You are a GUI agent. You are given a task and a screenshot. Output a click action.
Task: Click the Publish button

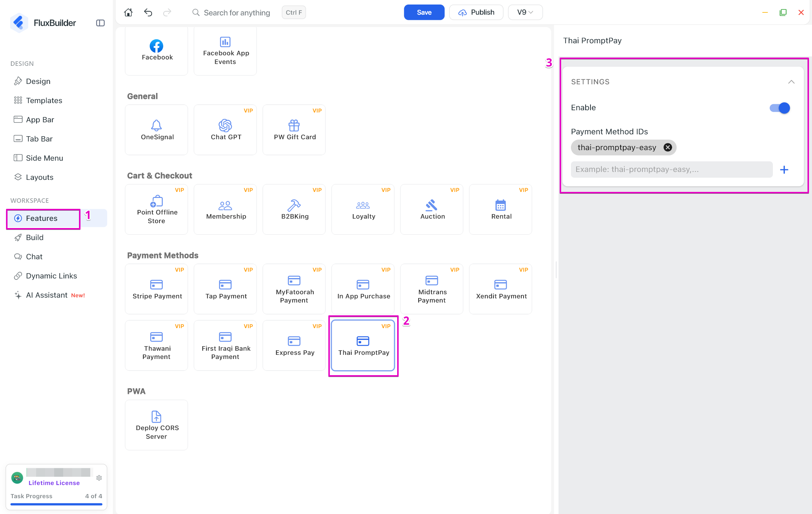pyautogui.click(x=476, y=12)
